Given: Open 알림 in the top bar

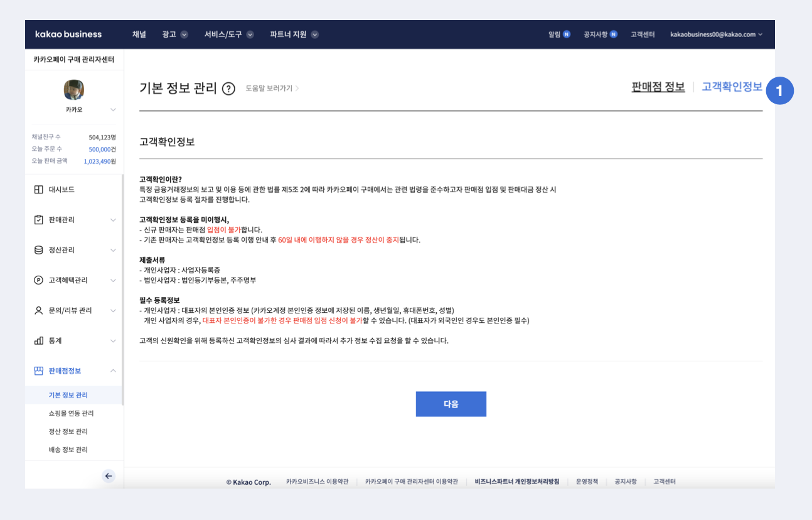Looking at the screenshot, I should point(554,35).
